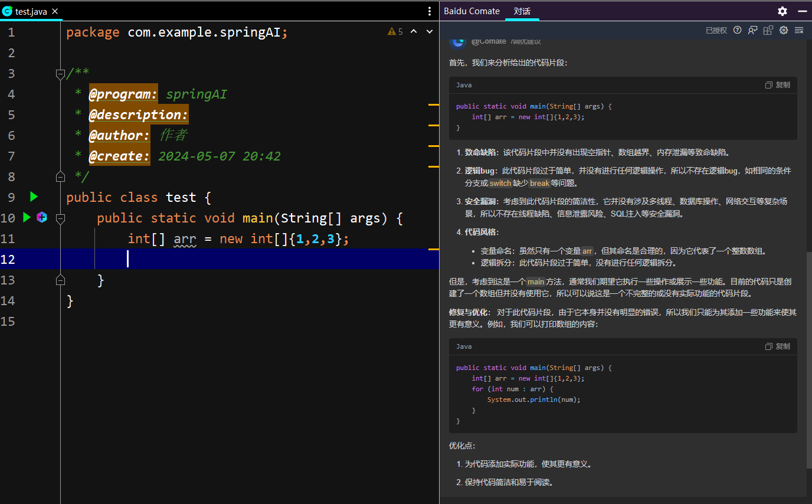Image resolution: width=812 pixels, height=504 pixels.
Task: Run main method from line 10 gutter
Action: click(x=27, y=217)
